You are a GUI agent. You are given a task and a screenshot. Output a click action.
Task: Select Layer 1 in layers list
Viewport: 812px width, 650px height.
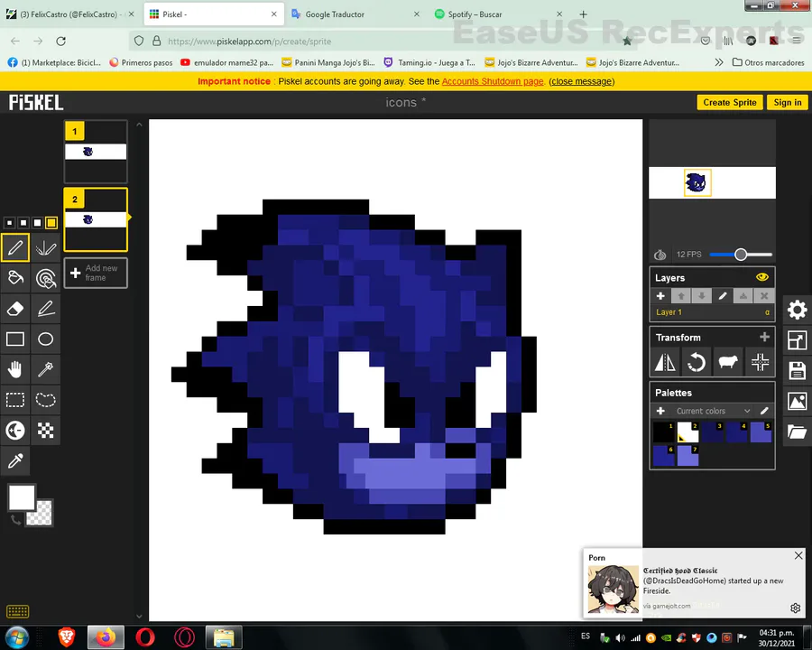coord(712,312)
